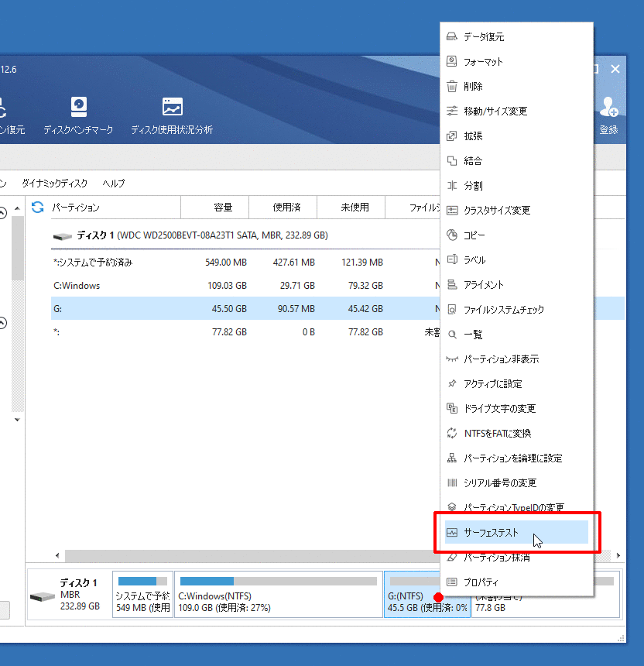Open the ヘルプ menu
The height and width of the screenshot is (666, 644).
[x=114, y=184]
